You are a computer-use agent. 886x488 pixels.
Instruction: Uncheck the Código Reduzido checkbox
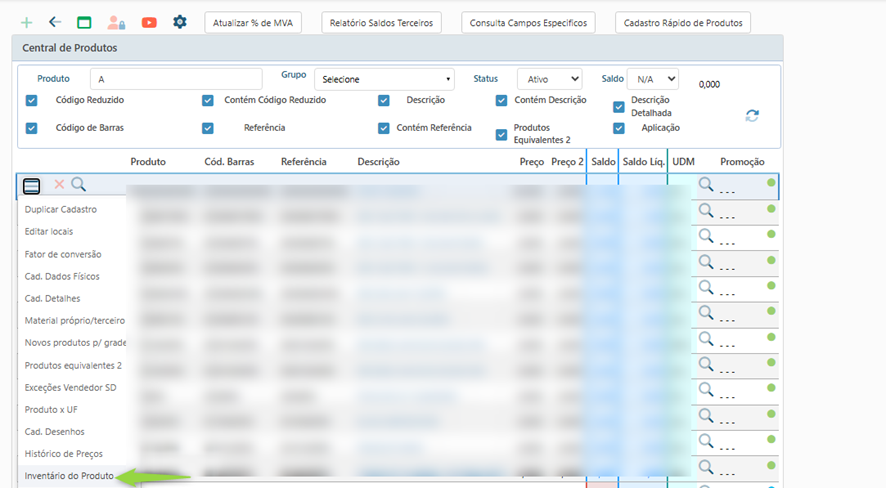tap(32, 100)
